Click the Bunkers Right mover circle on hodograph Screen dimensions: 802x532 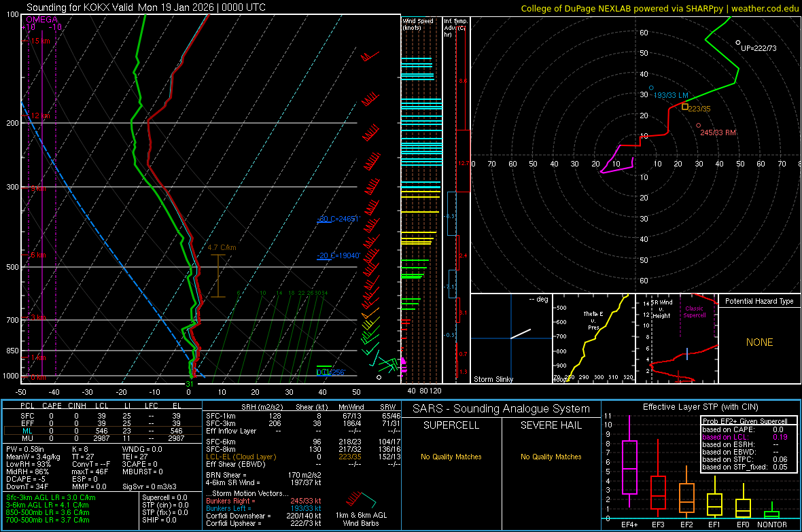[x=698, y=125]
